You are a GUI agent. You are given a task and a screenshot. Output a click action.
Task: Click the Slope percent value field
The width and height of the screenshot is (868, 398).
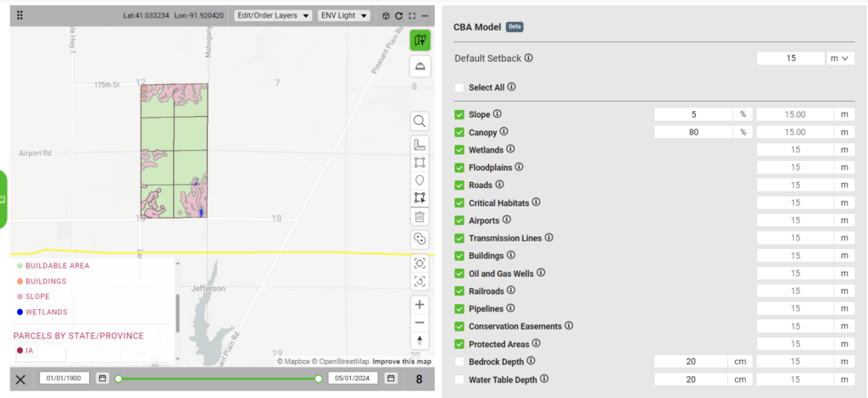pyautogui.click(x=693, y=114)
